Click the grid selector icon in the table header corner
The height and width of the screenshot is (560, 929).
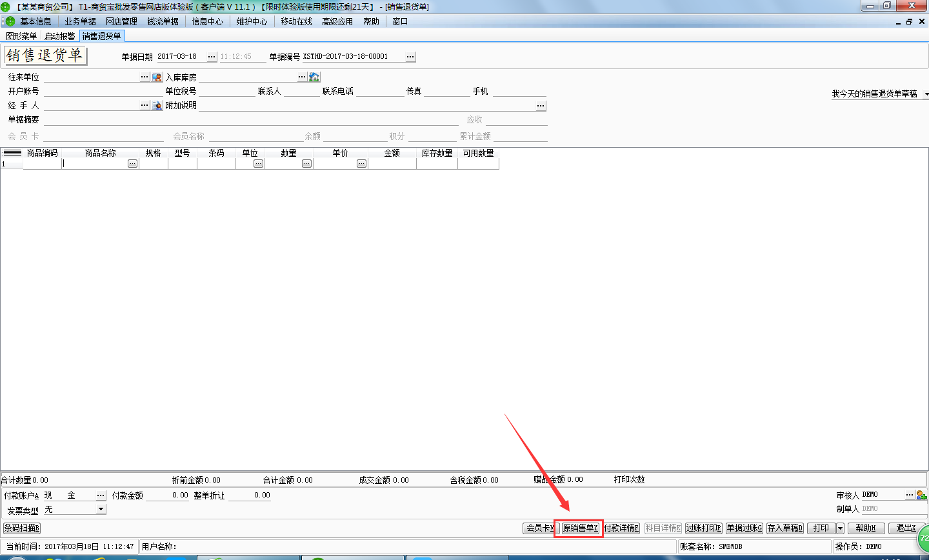point(12,153)
